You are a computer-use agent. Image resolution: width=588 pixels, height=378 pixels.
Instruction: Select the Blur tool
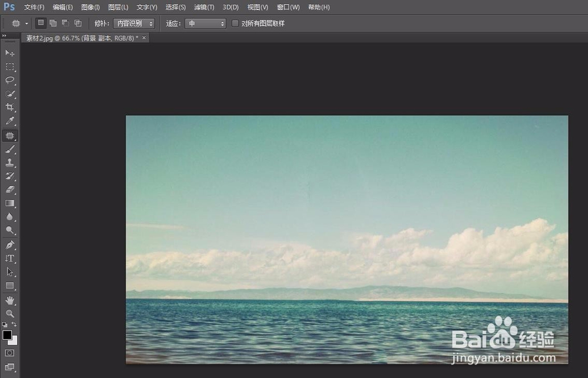(x=10, y=217)
